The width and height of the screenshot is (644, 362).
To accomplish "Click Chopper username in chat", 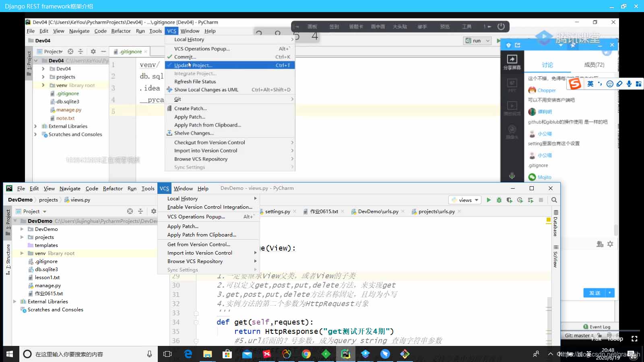I will click(x=546, y=90).
